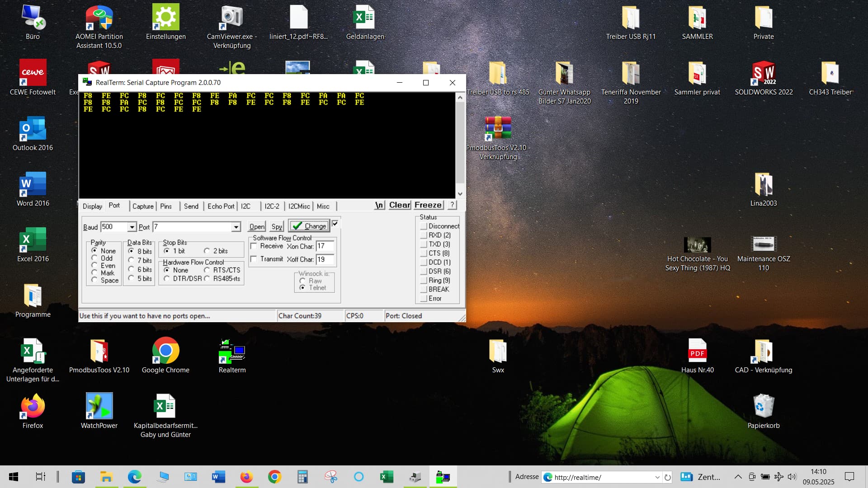Click Clear to clear terminal
868x488 pixels.
coord(400,205)
